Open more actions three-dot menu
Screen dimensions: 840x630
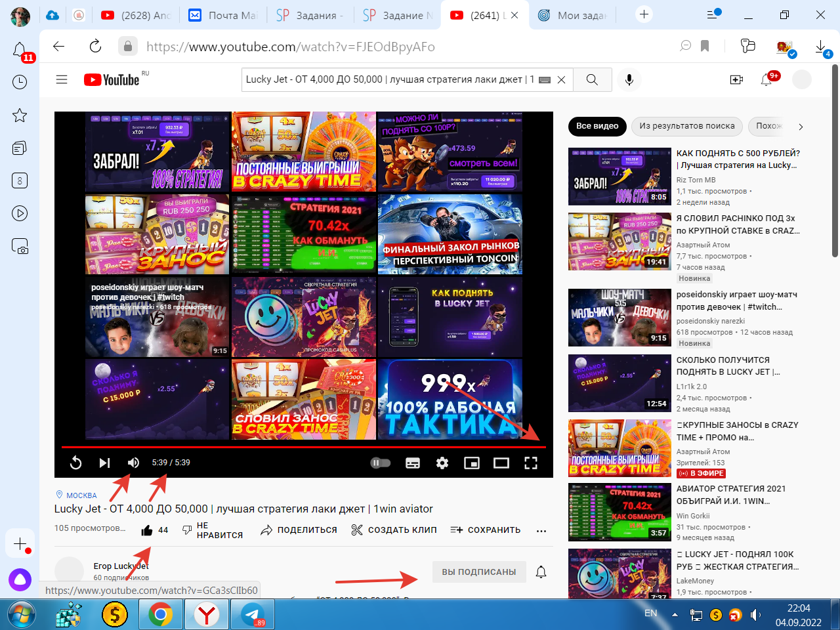point(541,530)
